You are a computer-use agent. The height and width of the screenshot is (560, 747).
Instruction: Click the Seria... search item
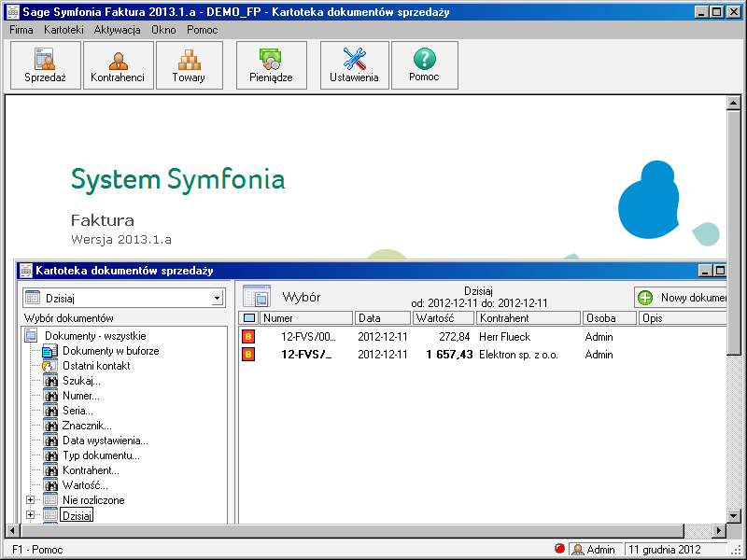(78, 411)
